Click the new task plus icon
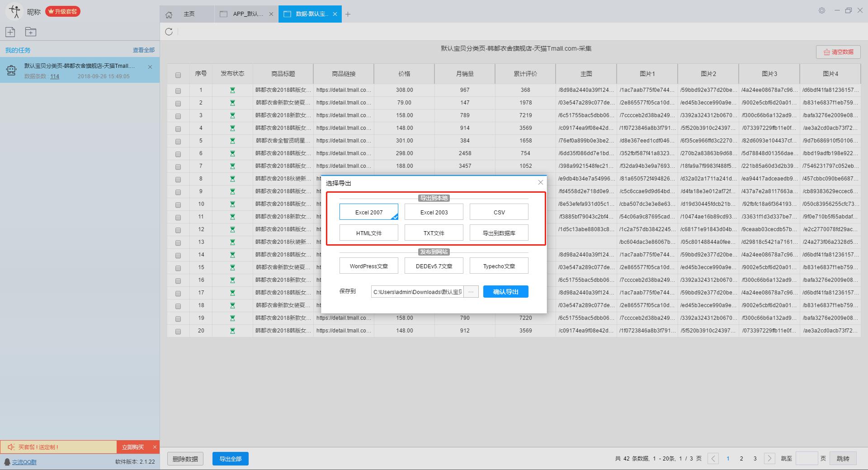 coord(10,32)
